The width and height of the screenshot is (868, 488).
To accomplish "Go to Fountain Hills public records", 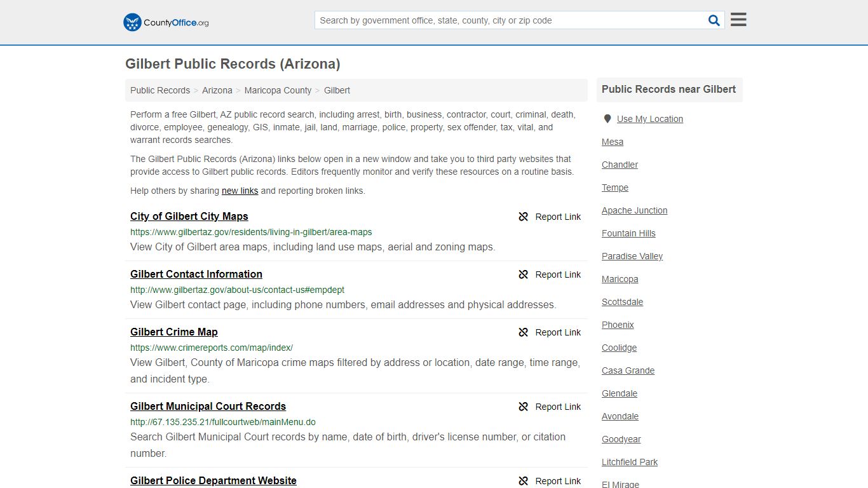I will 628,233.
